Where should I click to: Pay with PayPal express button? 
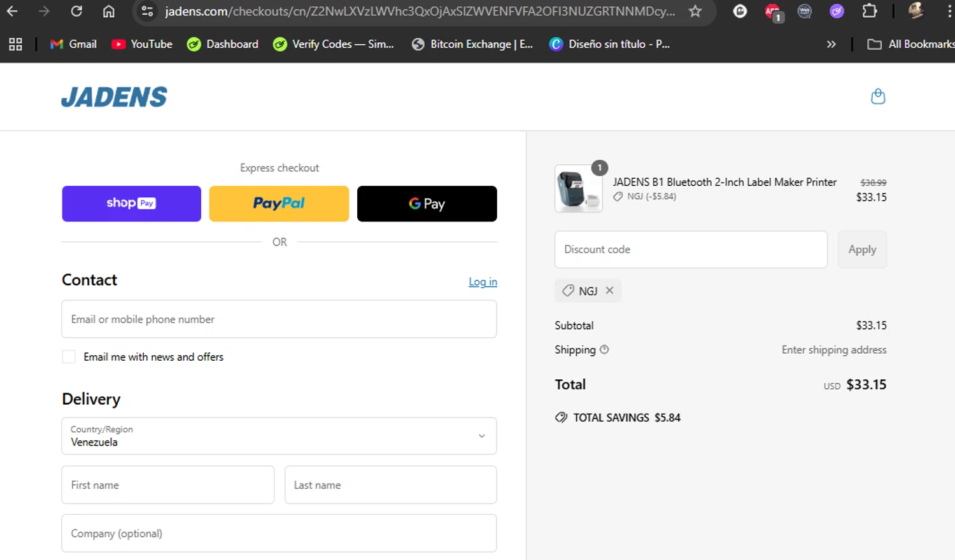click(x=279, y=204)
